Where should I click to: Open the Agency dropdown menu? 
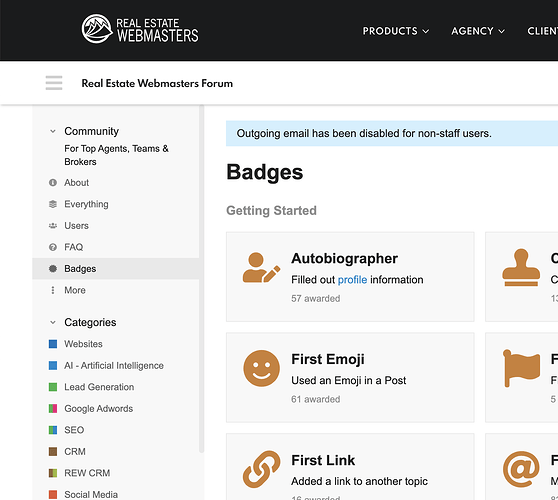[478, 31]
